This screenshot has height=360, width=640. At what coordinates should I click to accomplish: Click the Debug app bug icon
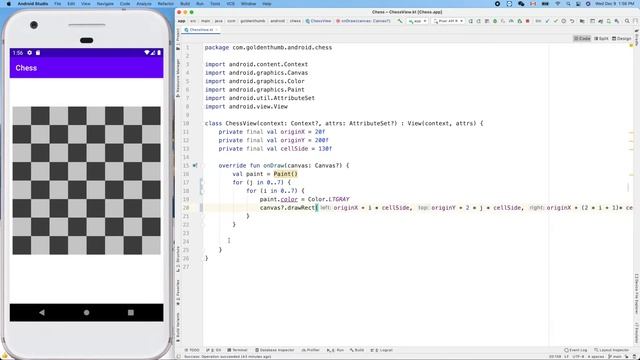[495, 21]
